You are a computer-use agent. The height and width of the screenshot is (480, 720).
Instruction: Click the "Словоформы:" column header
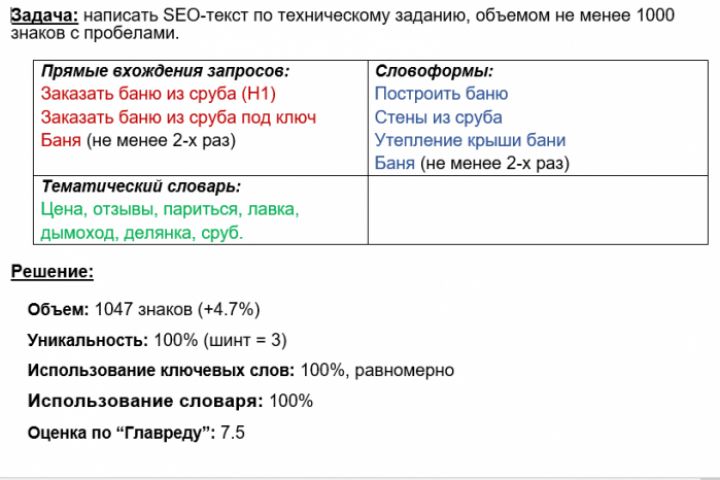(x=434, y=71)
